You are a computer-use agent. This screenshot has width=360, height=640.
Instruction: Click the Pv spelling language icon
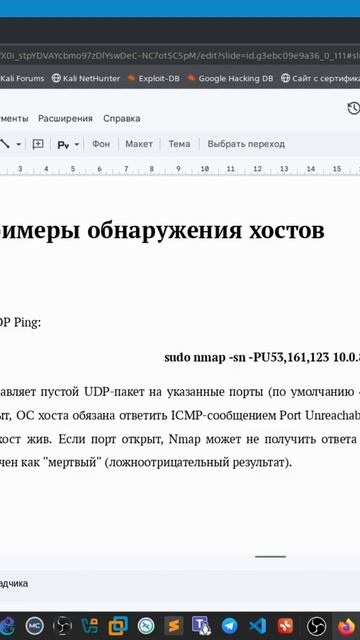click(x=63, y=144)
